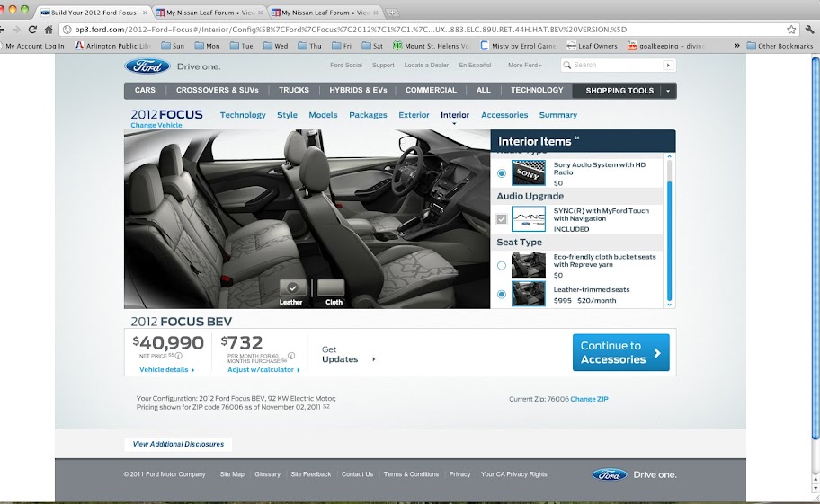Open the Sat bookmarks folder
Image resolution: width=820 pixels, height=504 pixels.
[x=372, y=46]
